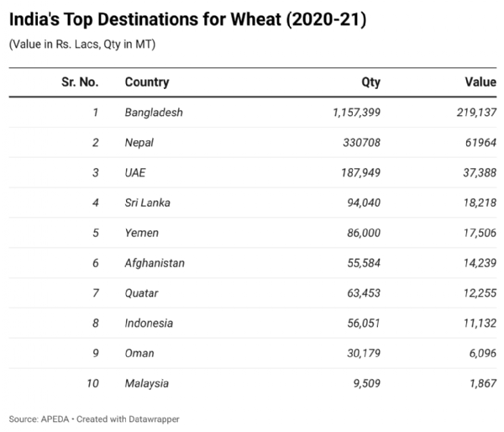Select the Afghanistan country cell
This screenshot has width=504, height=432.
pos(155,263)
